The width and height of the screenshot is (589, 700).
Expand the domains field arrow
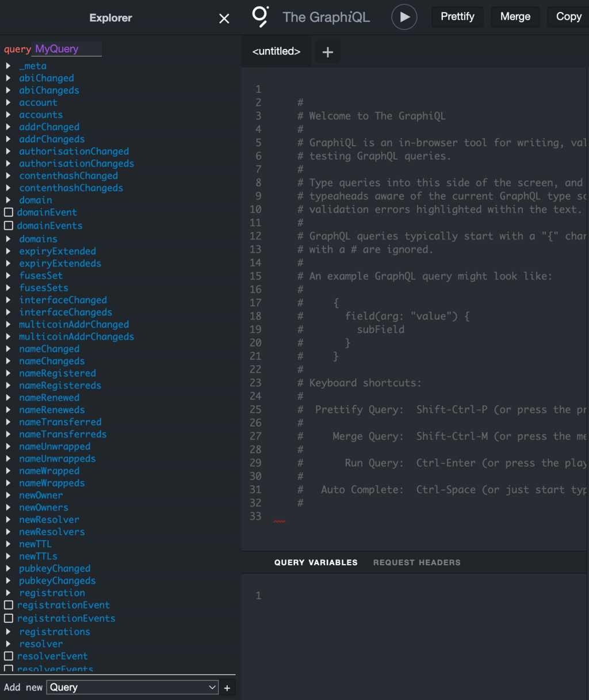click(8, 239)
